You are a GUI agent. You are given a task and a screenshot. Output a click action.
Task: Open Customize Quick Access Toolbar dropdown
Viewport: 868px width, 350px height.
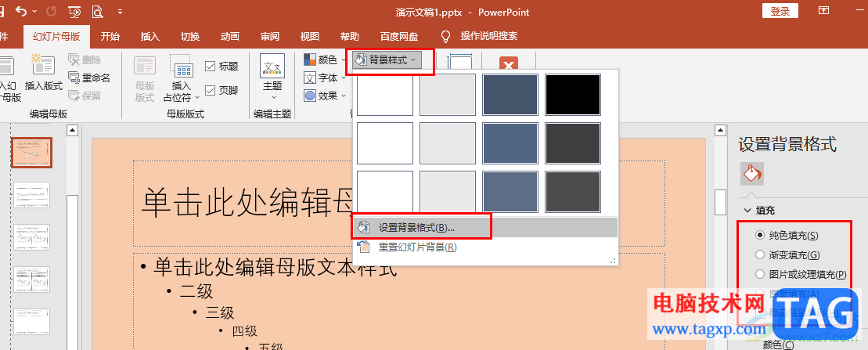pyautogui.click(x=121, y=11)
